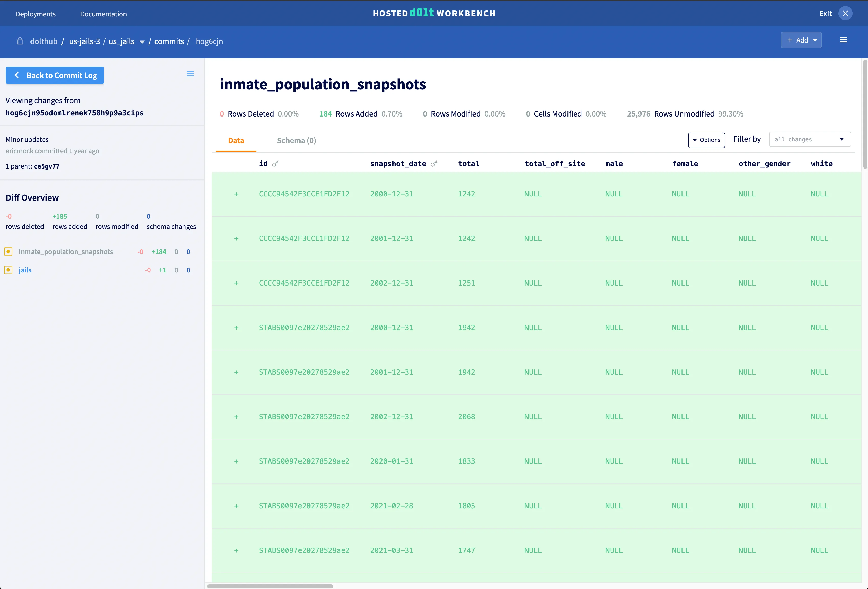The width and height of the screenshot is (868, 589).
Task: Open the hamburger menu in top right corner
Action: tap(843, 40)
